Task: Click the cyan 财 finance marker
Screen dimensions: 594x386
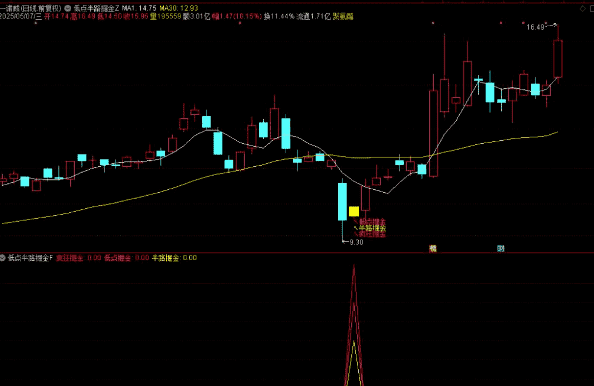Action: coord(501,248)
